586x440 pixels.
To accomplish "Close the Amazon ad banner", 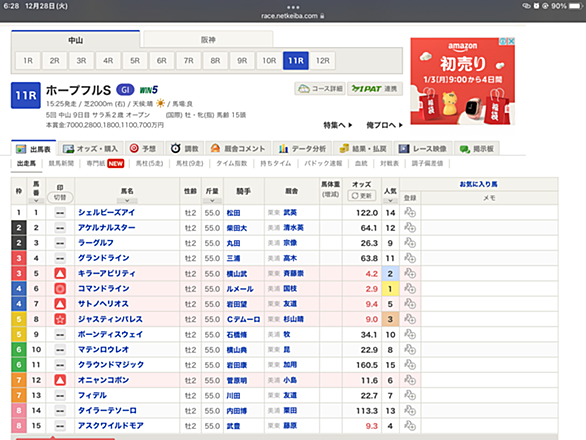I will click(x=511, y=41).
